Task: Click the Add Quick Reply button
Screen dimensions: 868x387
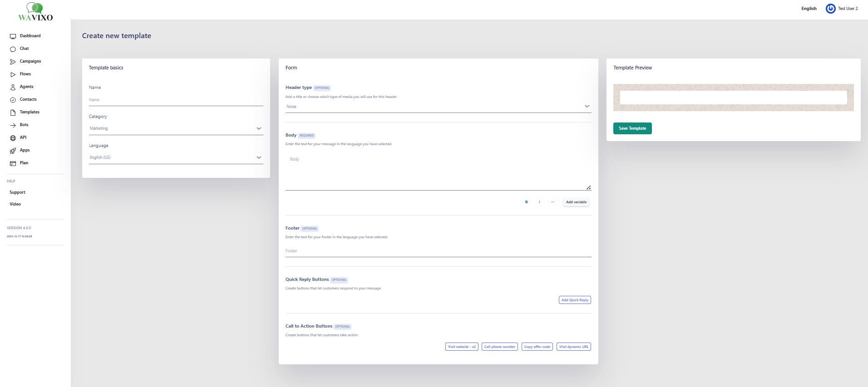Action: pos(574,300)
